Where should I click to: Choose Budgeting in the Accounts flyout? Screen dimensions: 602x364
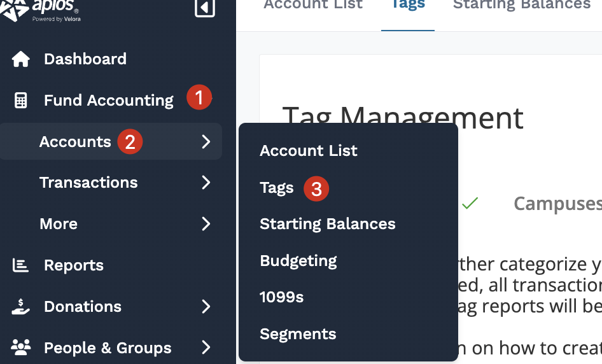298,261
